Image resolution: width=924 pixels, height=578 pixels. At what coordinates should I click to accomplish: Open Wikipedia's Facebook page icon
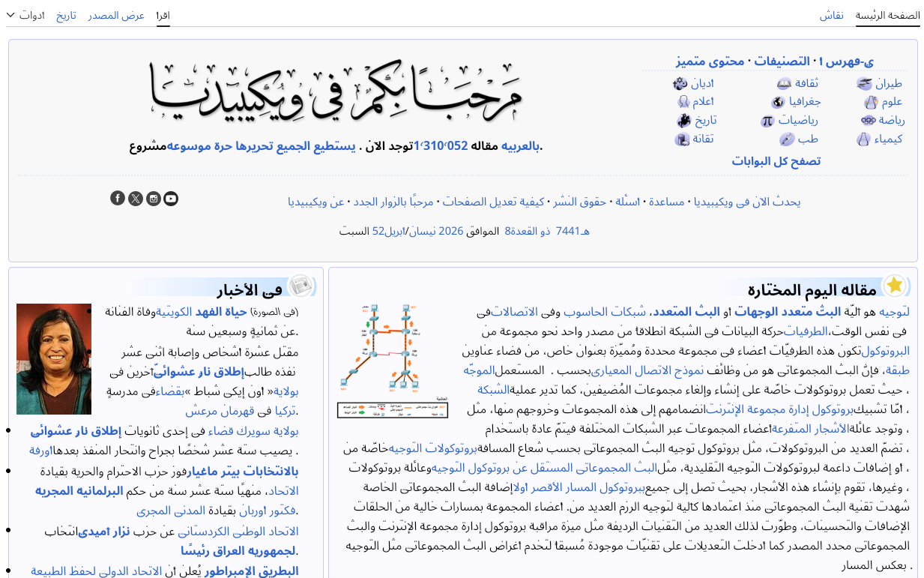[x=118, y=198]
